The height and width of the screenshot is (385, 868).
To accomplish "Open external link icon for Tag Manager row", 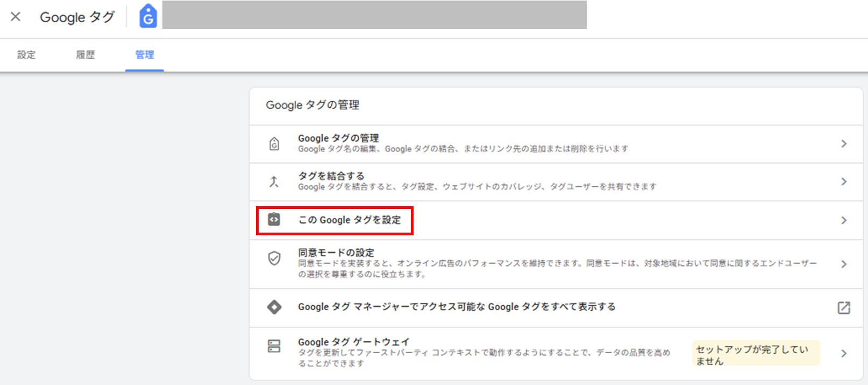I will pyautogui.click(x=844, y=307).
